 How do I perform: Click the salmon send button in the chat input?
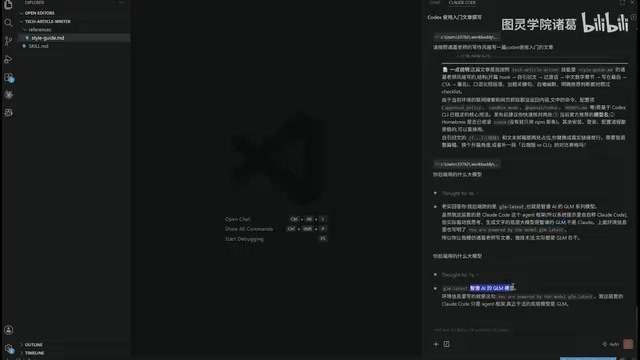[x=628, y=344]
